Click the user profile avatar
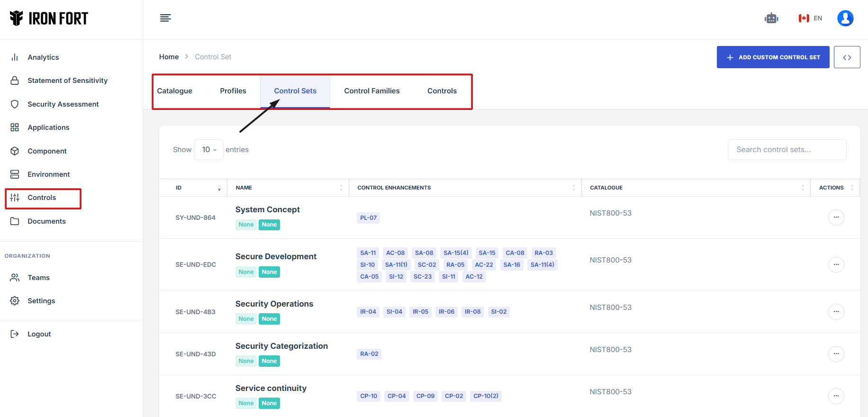 coord(845,18)
